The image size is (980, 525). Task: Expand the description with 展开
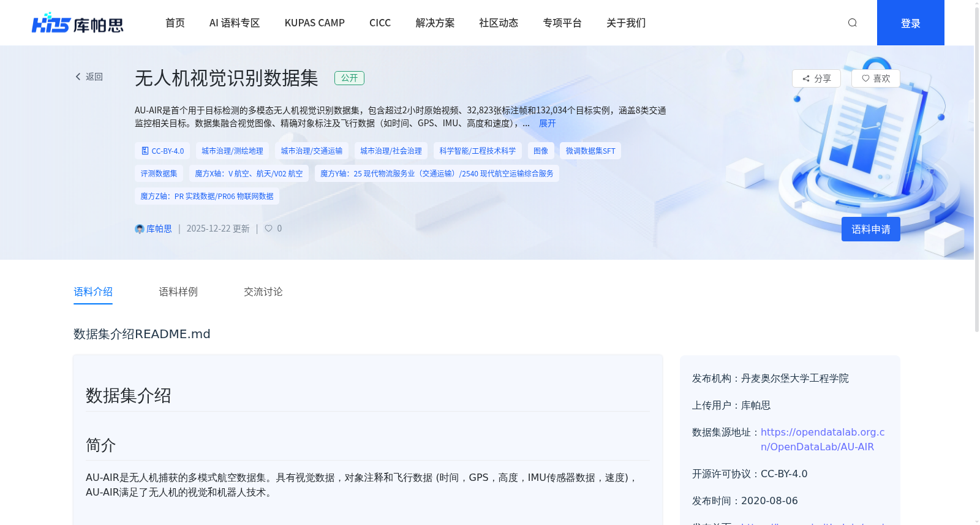pos(548,123)
